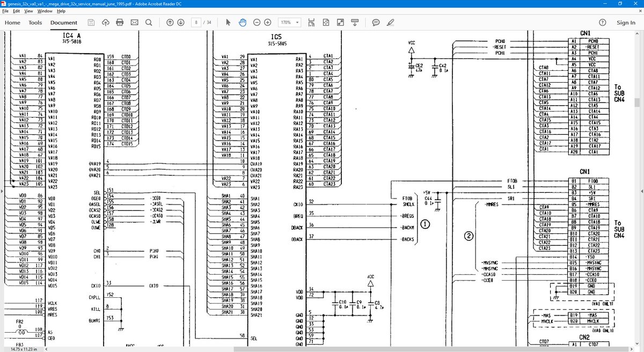Print the document with printer icon

click(x=120, y=23)
